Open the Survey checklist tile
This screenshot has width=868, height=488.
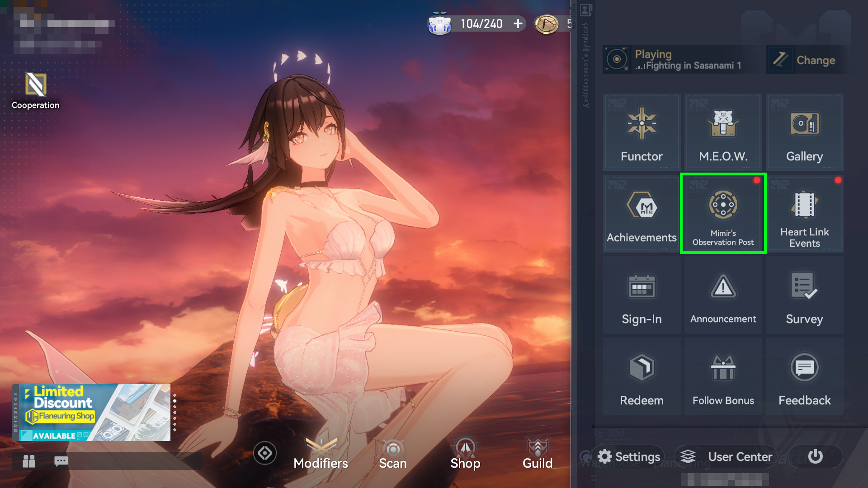coord(804,296)
